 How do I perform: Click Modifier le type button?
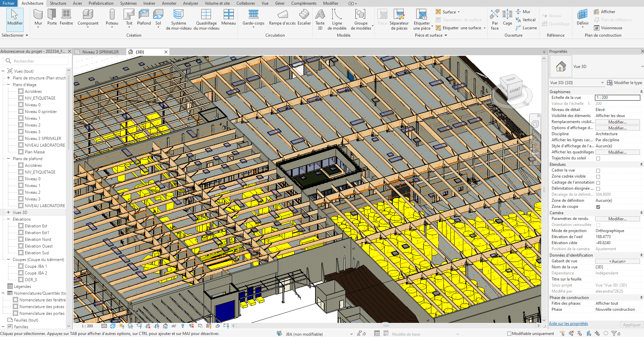click(x=624, y=83)
